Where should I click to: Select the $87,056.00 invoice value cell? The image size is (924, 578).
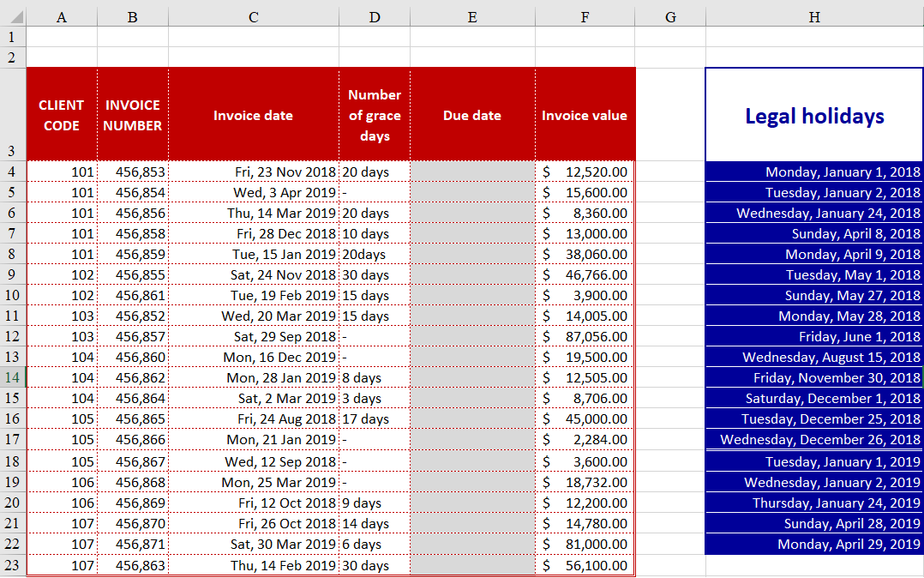point(585,337)
